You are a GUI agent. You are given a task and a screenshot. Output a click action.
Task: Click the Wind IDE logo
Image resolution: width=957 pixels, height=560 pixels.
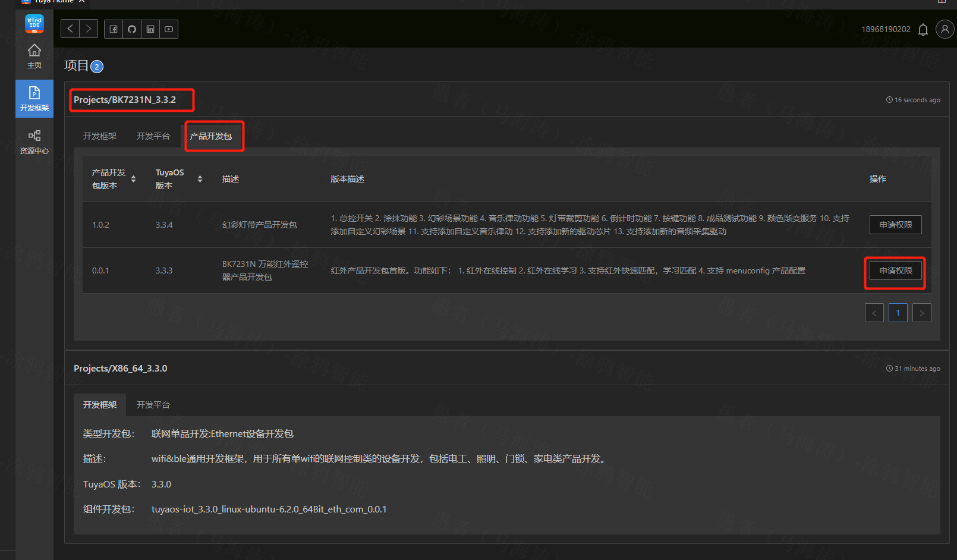coord(34,24)
